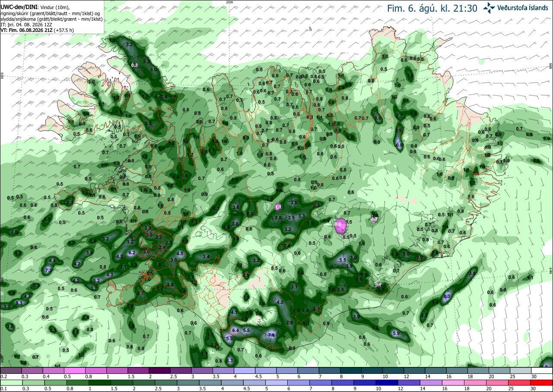Click the 4.5 precipitation value in the southwest

pyautogui.click(x=180, y=254)
